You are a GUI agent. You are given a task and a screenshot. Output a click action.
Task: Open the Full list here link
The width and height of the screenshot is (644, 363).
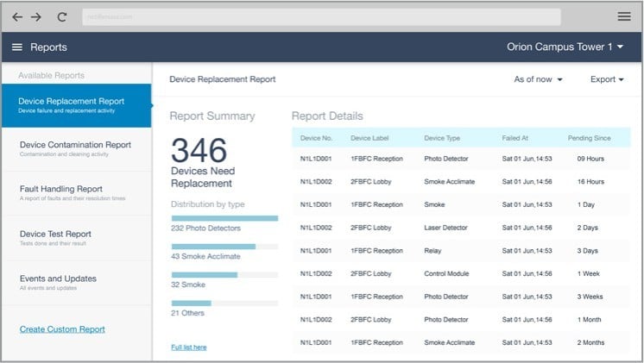[189, 347]
